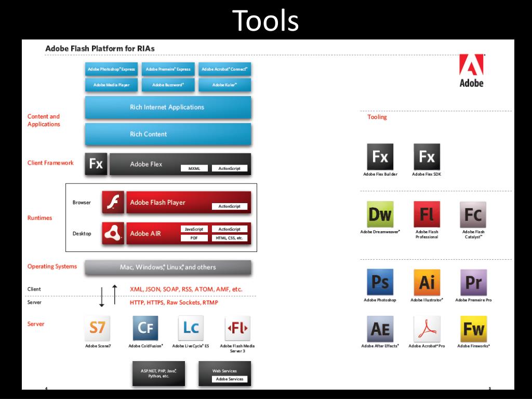Click the Web Services heading text

point(224,371)
